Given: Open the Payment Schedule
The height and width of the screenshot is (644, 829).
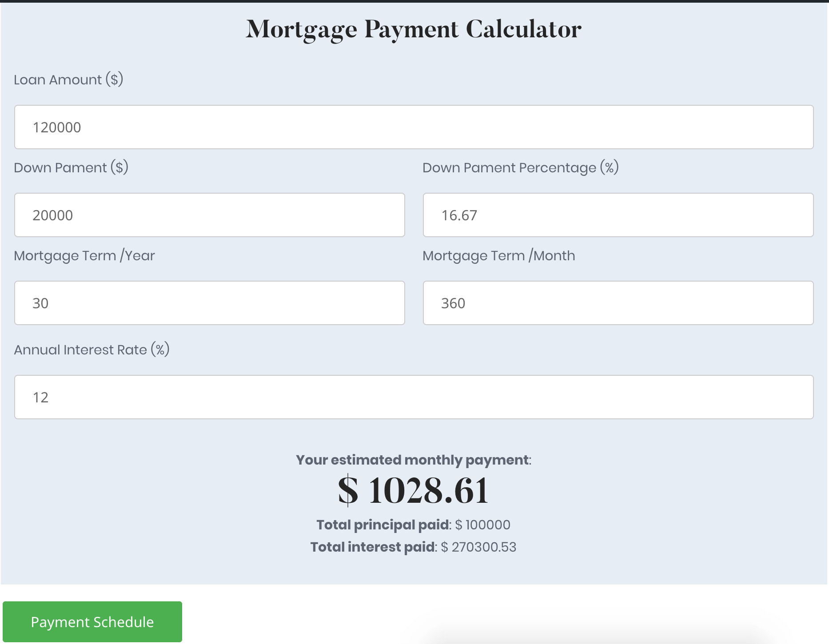Looking at the screenshot, I should click(x=92, y=622).
